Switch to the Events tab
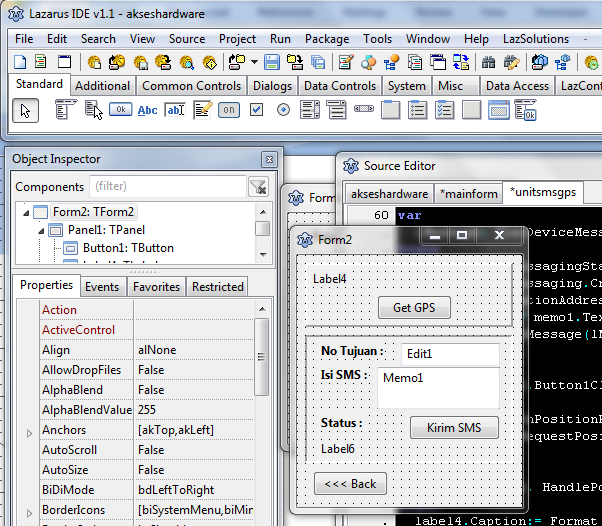 [x=102, y=287]
